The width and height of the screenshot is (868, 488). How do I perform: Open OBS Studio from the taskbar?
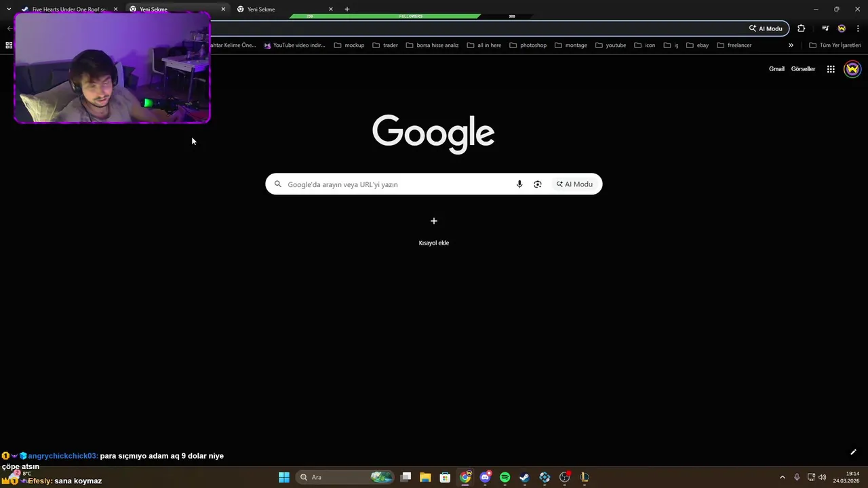click(564, 477)
